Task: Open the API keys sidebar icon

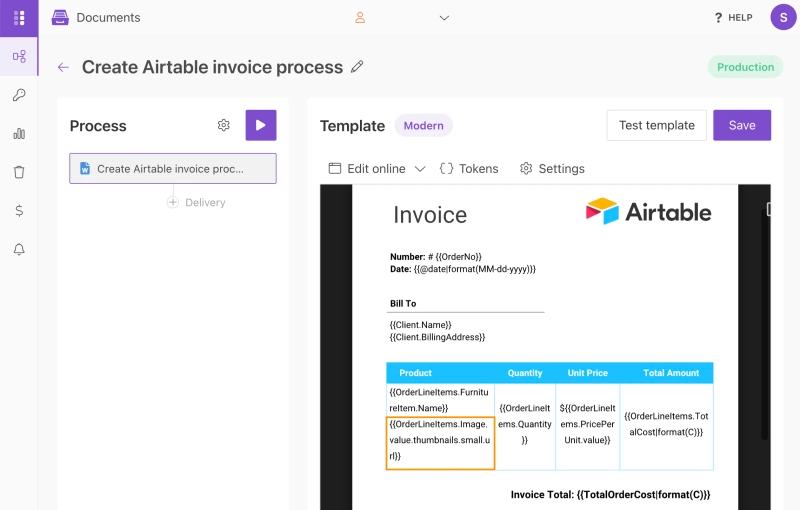Action: click(19, 95)
